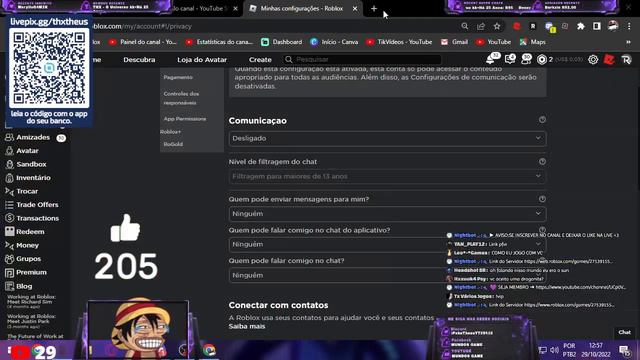Click the Chrome icon in the taskbar

click(x=209, y=350)
